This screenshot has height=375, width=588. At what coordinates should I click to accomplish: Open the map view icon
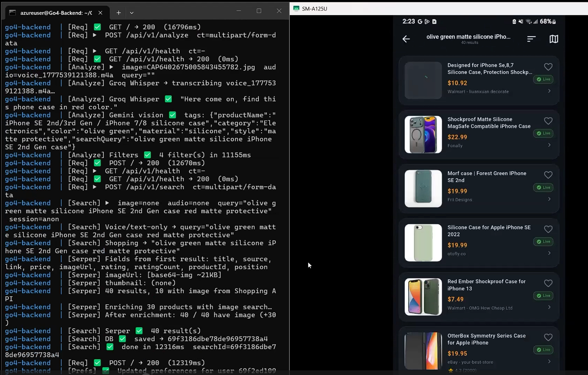pyautogui.click(x=554, y=39)
